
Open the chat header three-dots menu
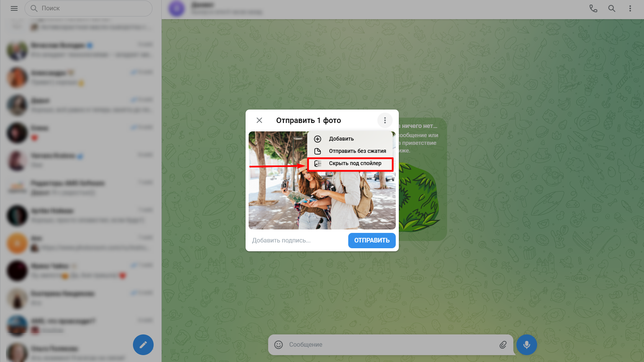pos(630,8)
